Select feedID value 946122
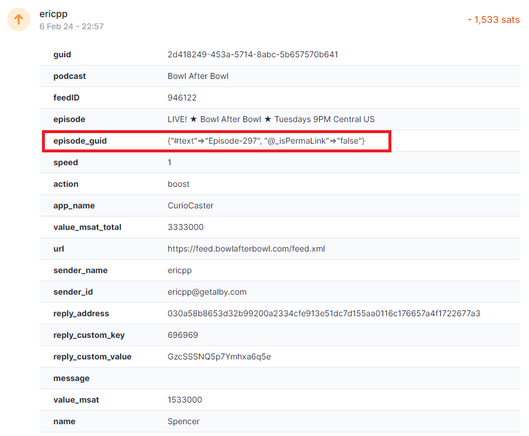Image resolution: width=529 pixels, height=436 pixels. pyautogui.click(x=182, y=98)
